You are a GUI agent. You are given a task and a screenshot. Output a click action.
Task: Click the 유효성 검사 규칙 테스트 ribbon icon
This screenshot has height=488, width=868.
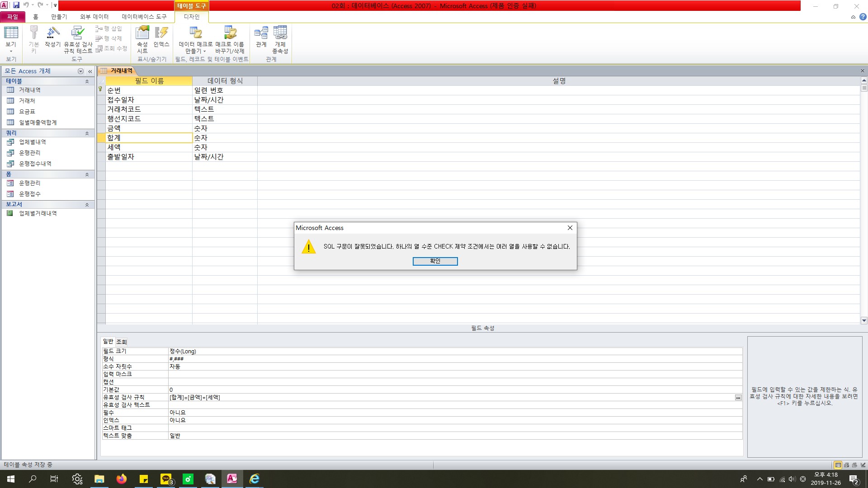[78, 39]
